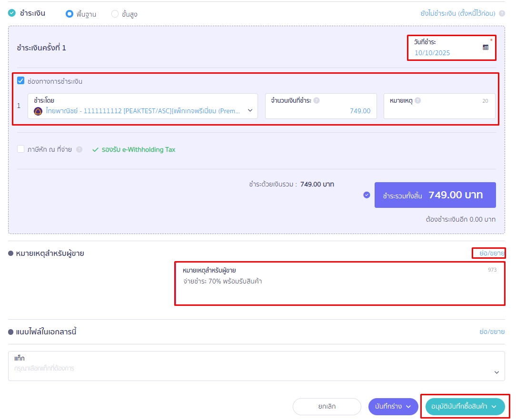This screenshot has width=516, height=420.
Task: Enable the ภาษีหัก ณ ที่จ่าย checkbox
Action: pos(21,149)
